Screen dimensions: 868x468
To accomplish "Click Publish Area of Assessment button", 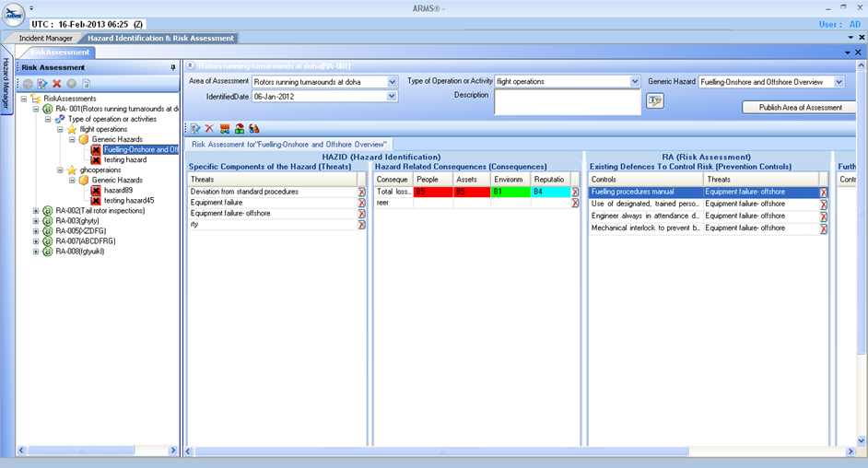I will click(x=799, y=108).
